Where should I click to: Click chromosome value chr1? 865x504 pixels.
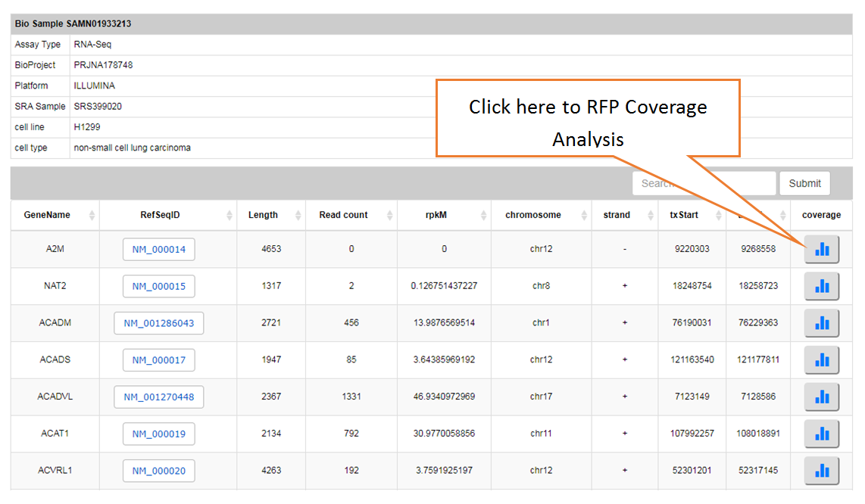coord(541,323)
